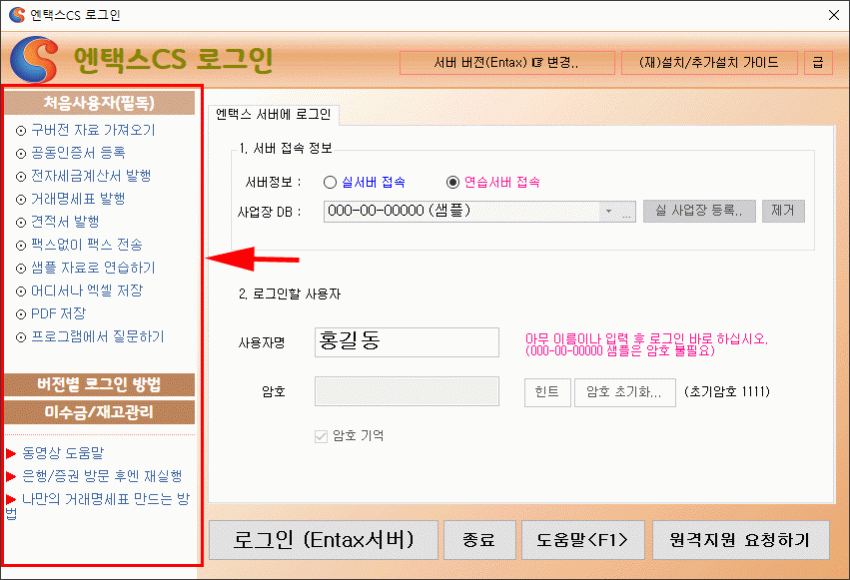
Task: Open the 사업장 DB dropdown arrow
Action: [608, 211]
